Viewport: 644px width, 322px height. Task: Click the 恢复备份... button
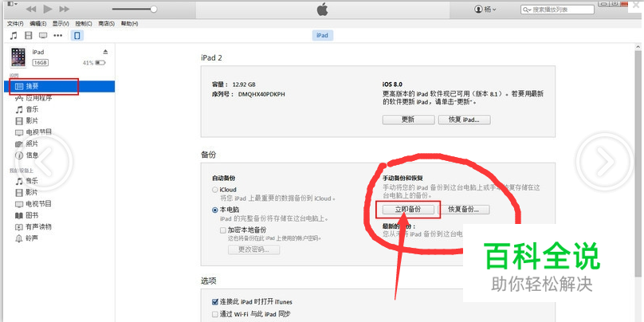click(464, 210)
